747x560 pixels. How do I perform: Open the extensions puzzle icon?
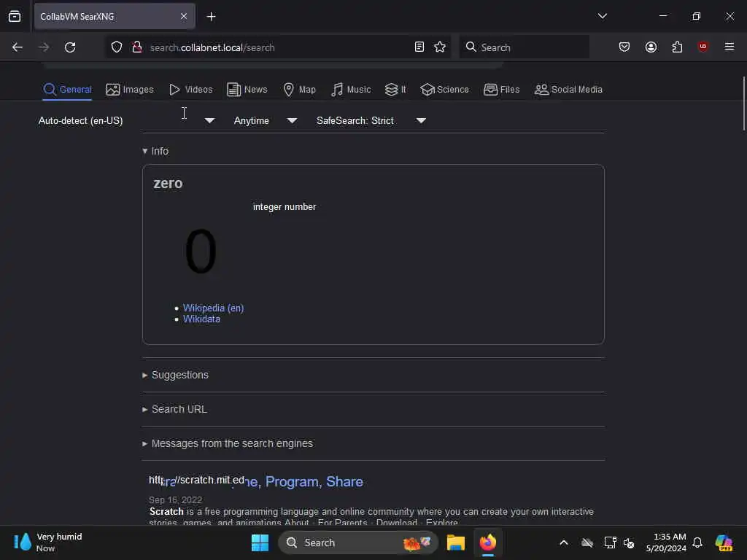click(677, 47)
